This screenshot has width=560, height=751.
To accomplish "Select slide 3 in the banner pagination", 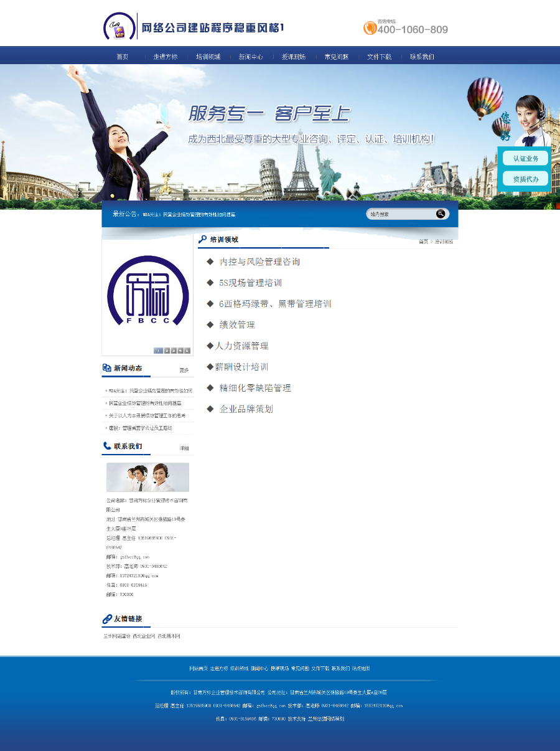I will click(x=173, y=351).
